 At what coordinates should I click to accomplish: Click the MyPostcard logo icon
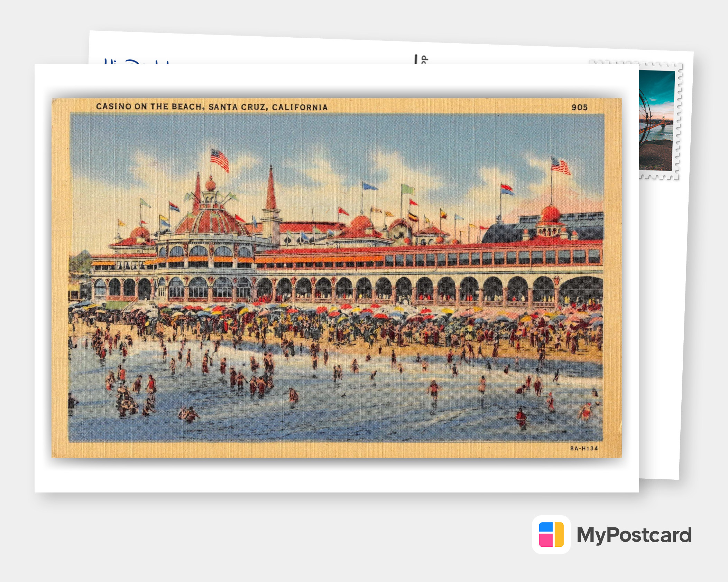(x=551, y=534)
